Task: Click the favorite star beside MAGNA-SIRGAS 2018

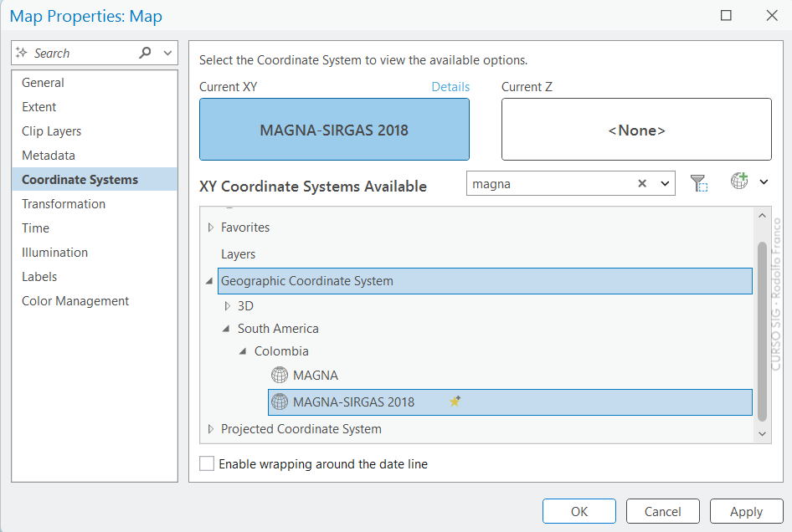Action: (x=455, y=402)
